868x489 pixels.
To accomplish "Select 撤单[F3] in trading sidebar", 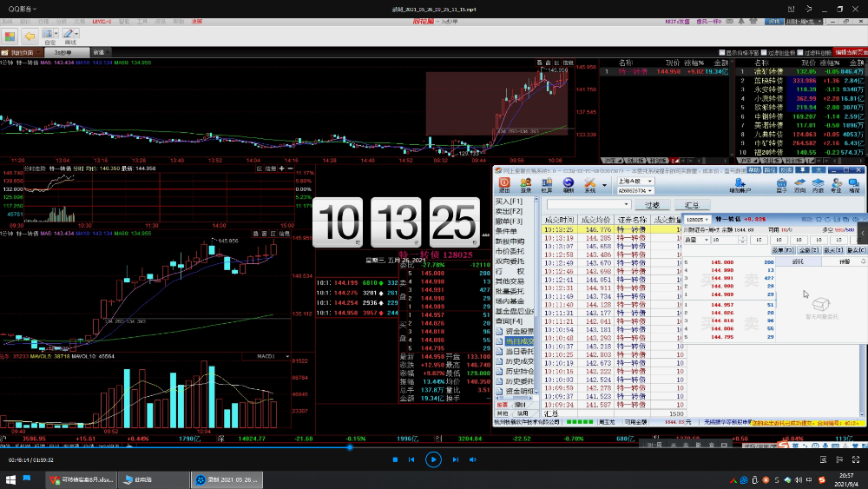I will coord(509,221).
